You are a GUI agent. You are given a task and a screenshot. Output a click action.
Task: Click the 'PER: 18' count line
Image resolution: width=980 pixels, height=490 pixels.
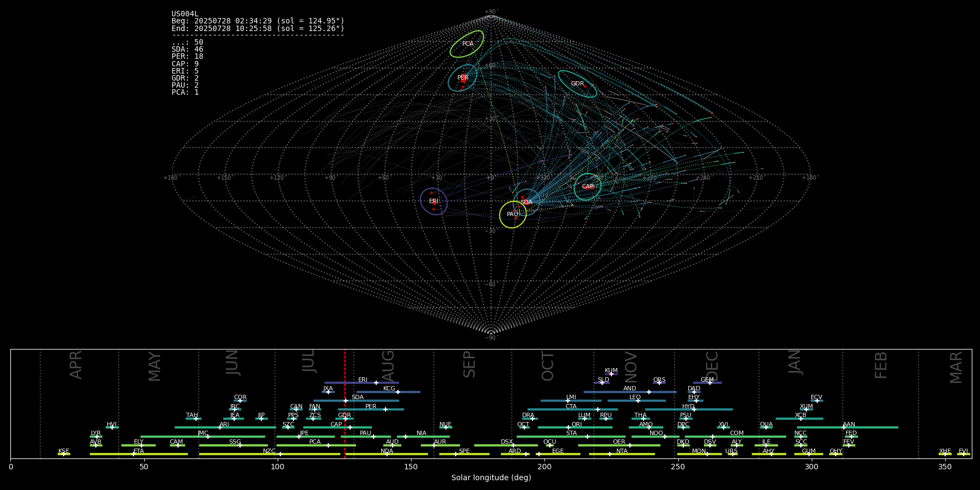tap(187, 57)
